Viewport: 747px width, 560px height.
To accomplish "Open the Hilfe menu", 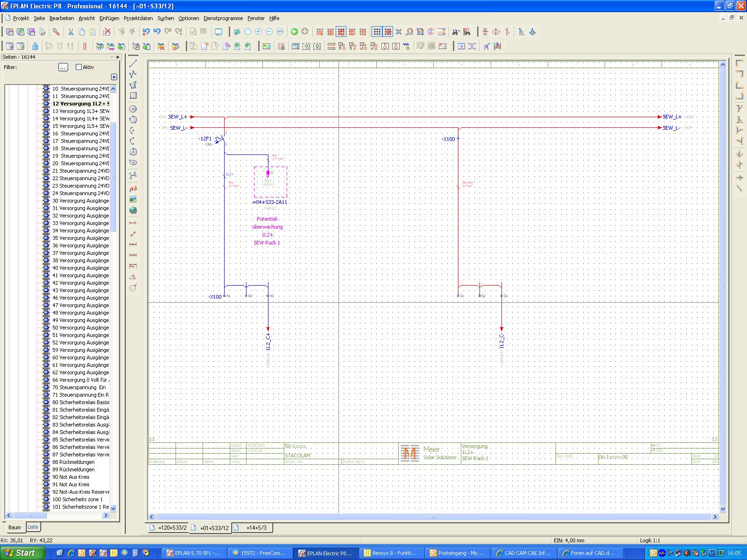I will [x=275, y=18].
